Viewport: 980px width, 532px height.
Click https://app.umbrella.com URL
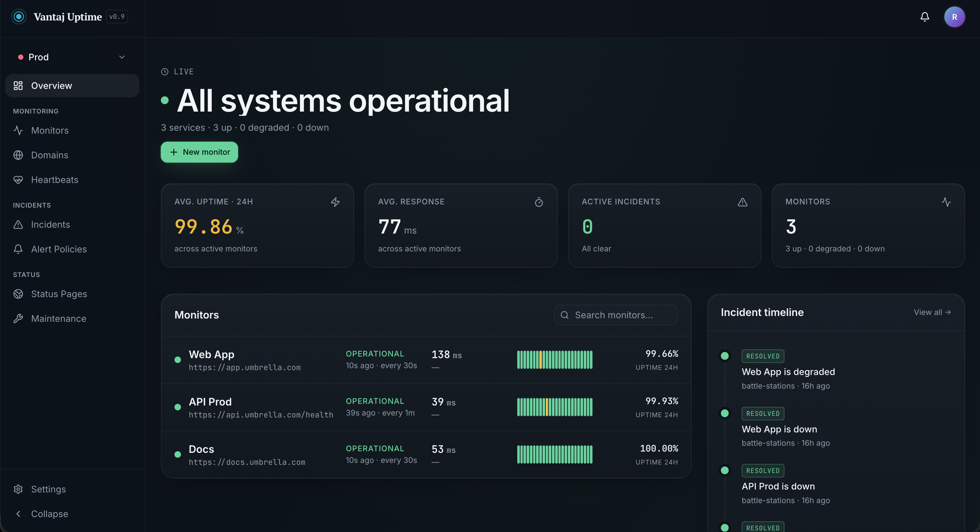(245, 368)
